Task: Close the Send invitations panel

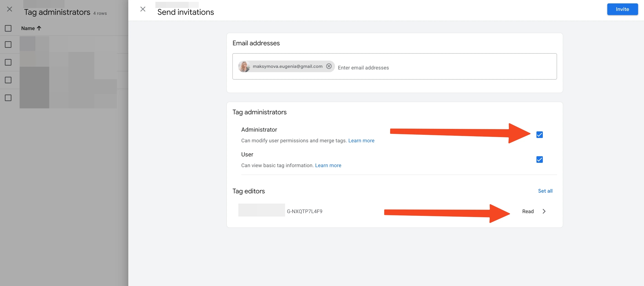Action: coord(143,9)
